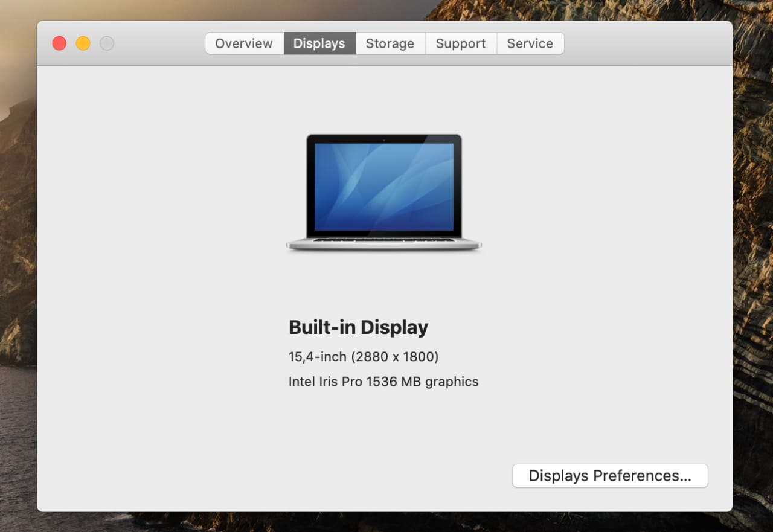Show the Service tab

point(530,43)
